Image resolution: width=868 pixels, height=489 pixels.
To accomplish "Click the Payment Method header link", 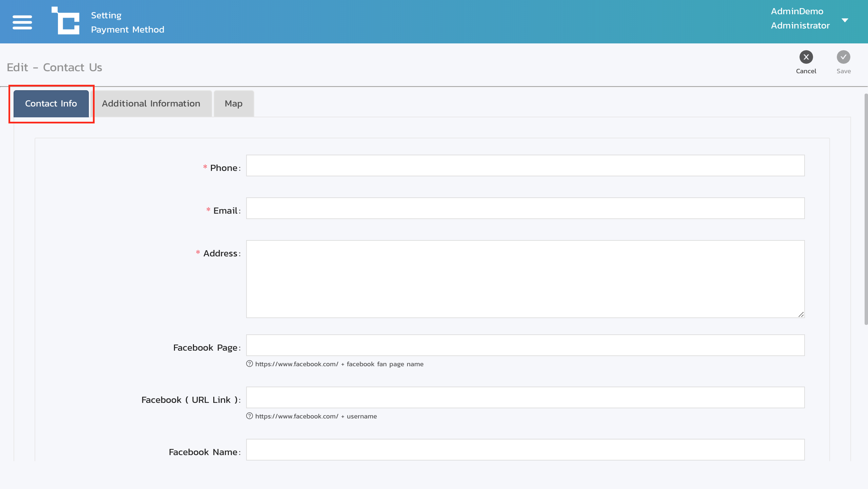I will click(127, 30).
